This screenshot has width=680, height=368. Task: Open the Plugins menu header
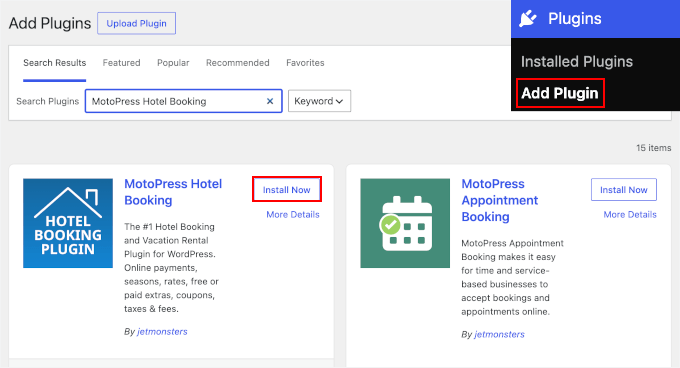[x=595, y=19]
